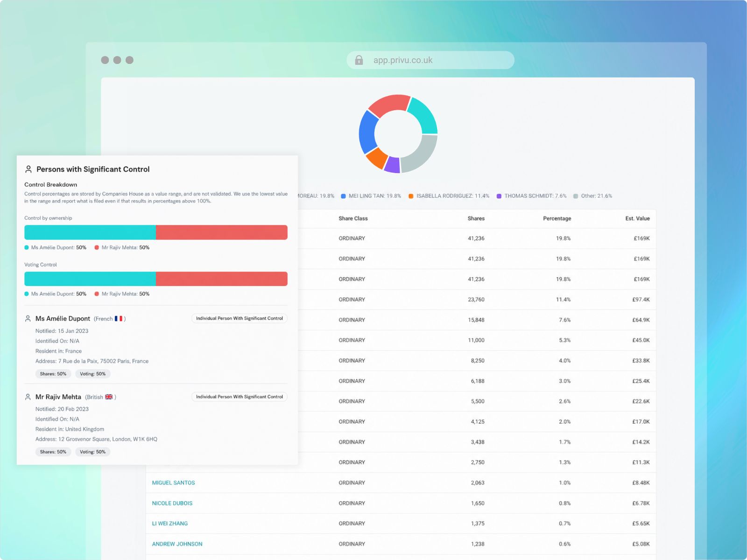Click teal segment of Voting Control bar

pos(90,279)
